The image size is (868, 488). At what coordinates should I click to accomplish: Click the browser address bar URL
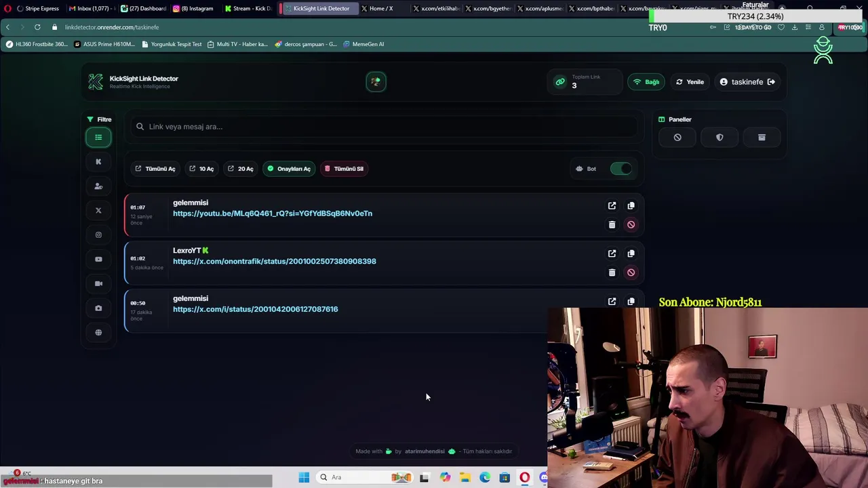click(112, 27)
